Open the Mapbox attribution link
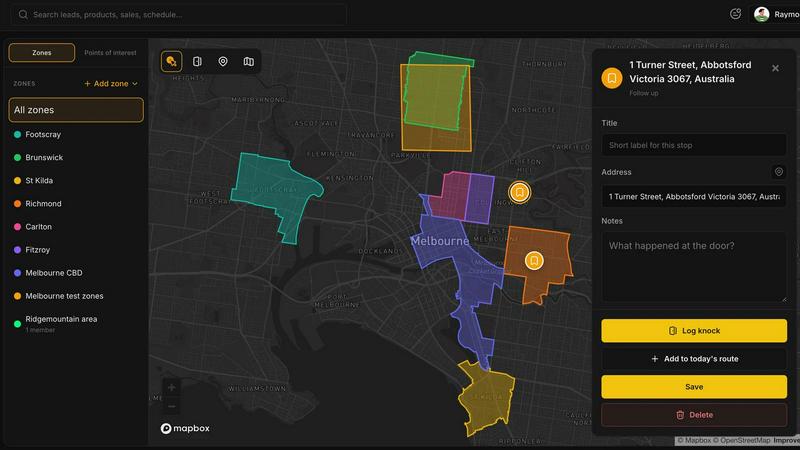 pyautogui.click(x=694, y=440)
